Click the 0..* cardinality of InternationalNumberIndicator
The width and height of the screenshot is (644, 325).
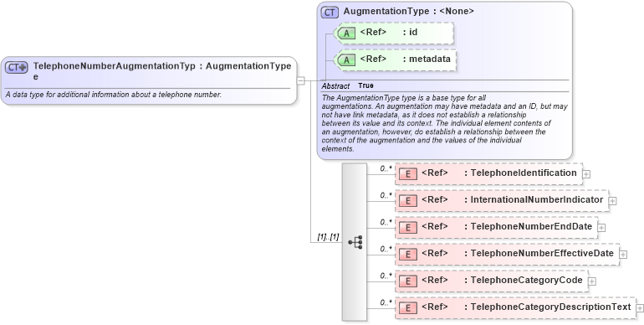(386, 195)
